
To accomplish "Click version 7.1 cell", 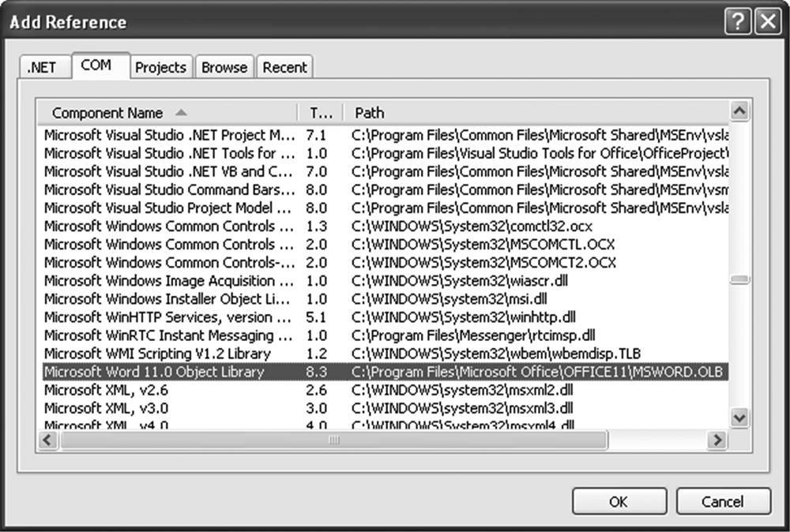I will 317,136.
